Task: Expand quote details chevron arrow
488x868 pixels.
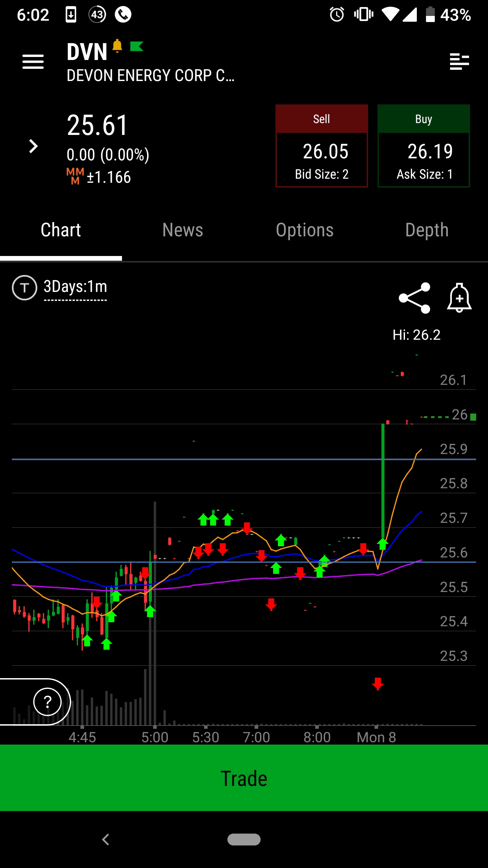Action: pos(33,146)
